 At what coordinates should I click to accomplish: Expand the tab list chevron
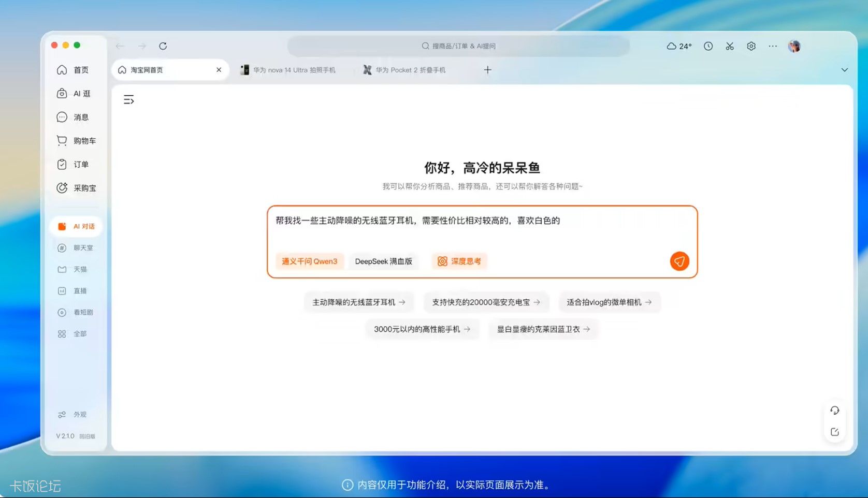point(844,70)
